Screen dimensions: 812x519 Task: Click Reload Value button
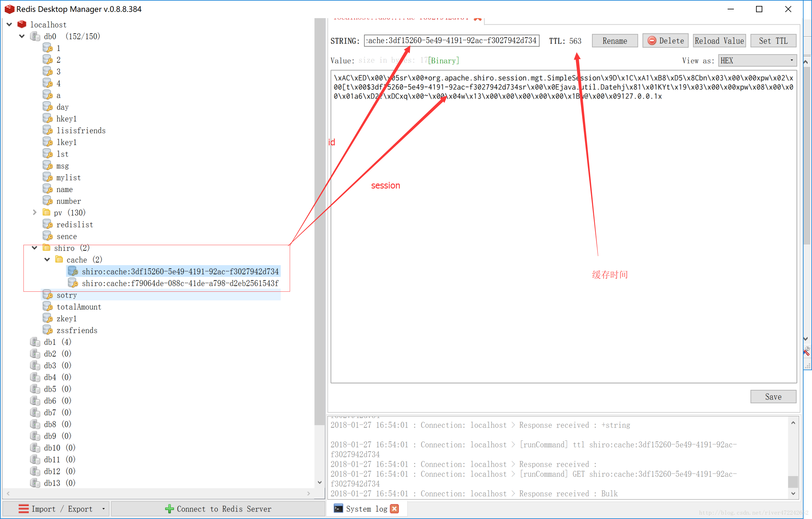(719, 41)
